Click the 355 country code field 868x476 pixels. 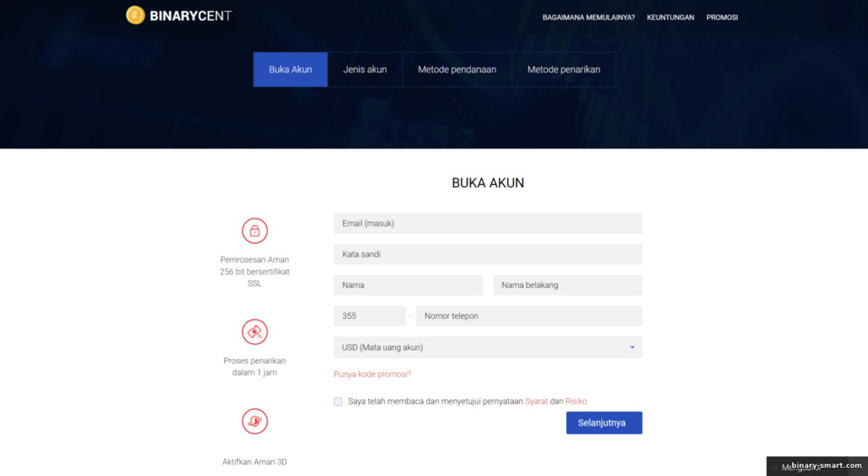pyautogui.click(x=370, y=316)
